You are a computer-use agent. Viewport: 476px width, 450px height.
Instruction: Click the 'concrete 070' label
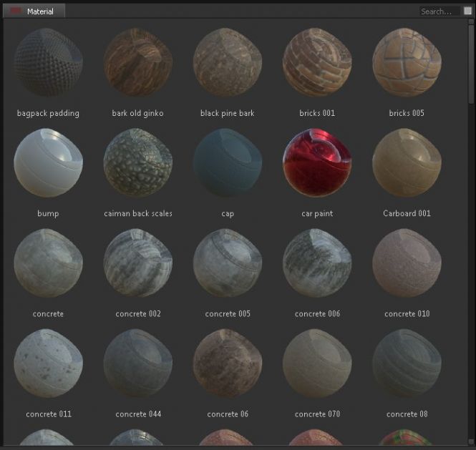(317, 414)
